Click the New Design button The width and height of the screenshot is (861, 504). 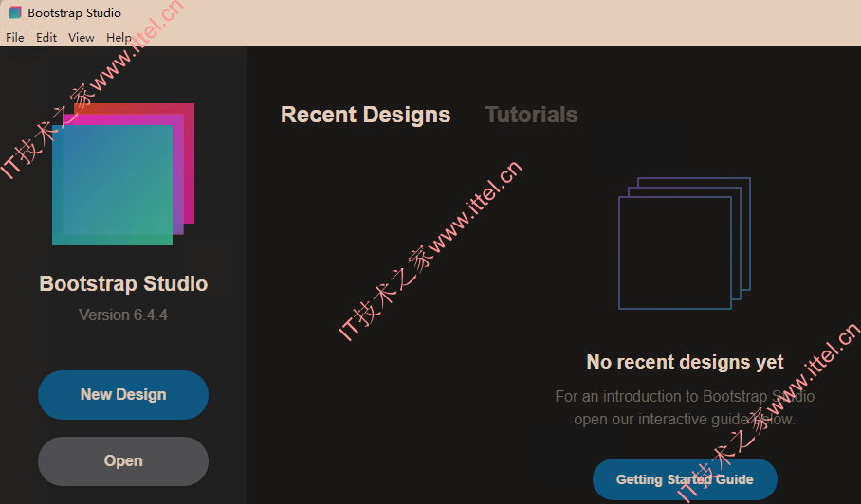pos(123,395)
